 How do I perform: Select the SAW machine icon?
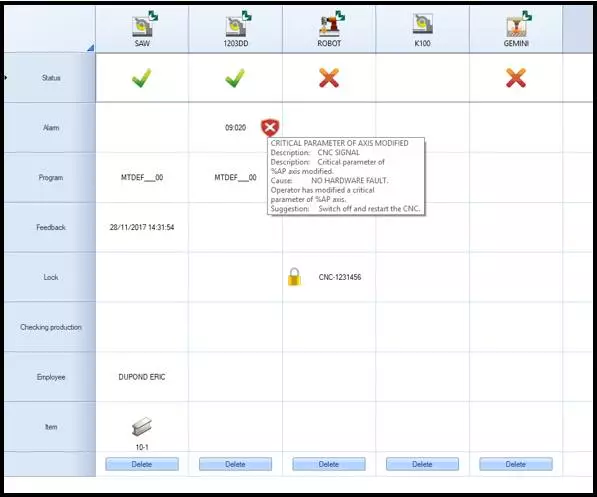click(145, 24)
